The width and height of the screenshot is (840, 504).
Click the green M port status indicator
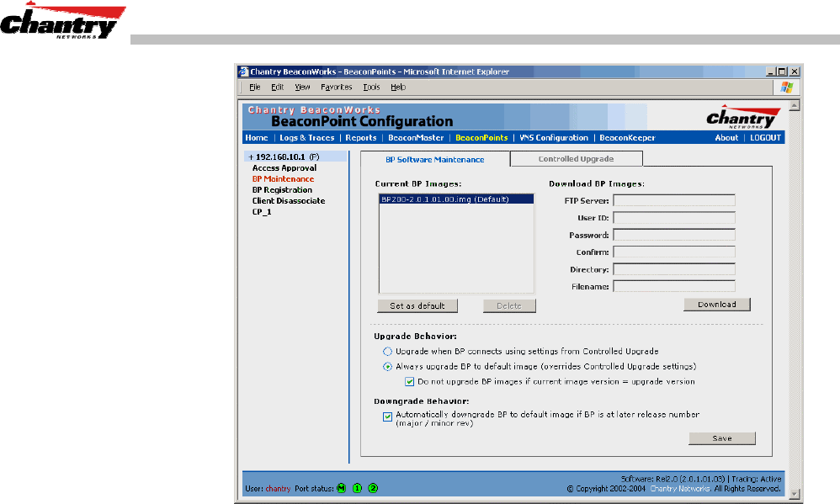pos(341,488)
